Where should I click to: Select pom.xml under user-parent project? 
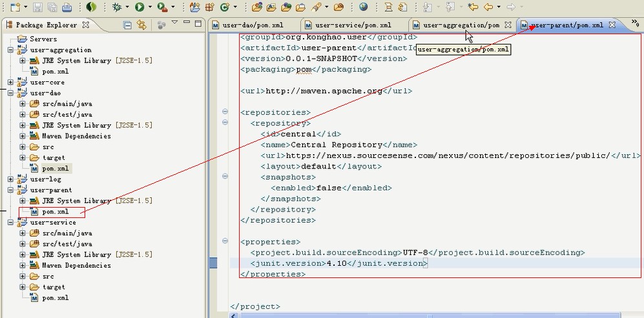pos(55,212)
